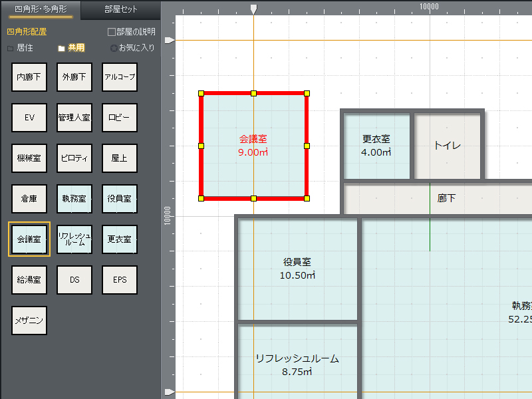The height and width of the screenshot is (399, 532).
Task: Click the 執務室 room button
Action: pos(74,199)
